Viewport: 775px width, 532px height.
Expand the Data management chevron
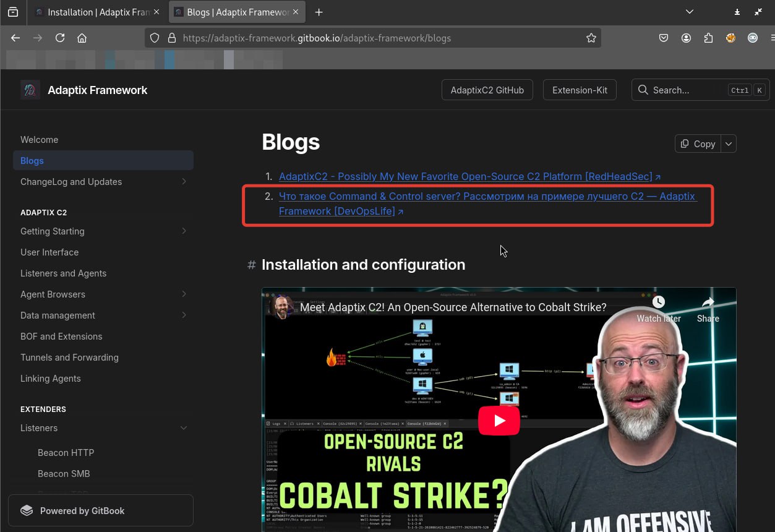(x=184, y=315)
